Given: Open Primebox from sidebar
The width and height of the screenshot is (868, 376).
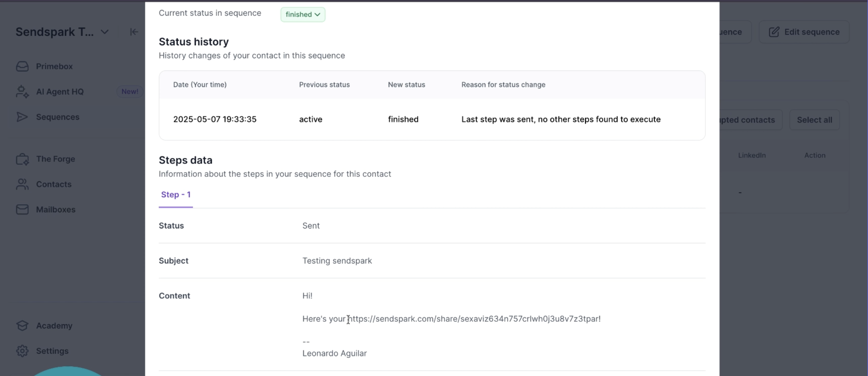Looking at the screenshot, I should coord(54,67).
